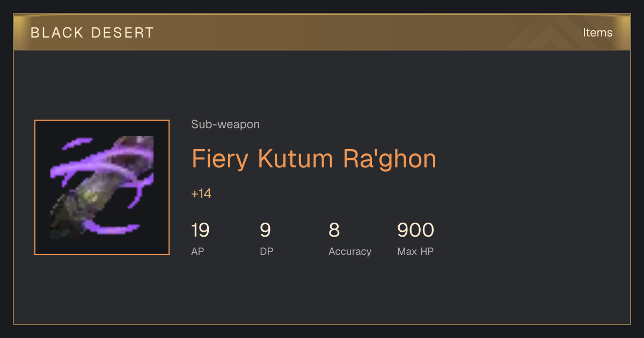
Task: Select the Max HP value 900
Action: click(415, 230)
